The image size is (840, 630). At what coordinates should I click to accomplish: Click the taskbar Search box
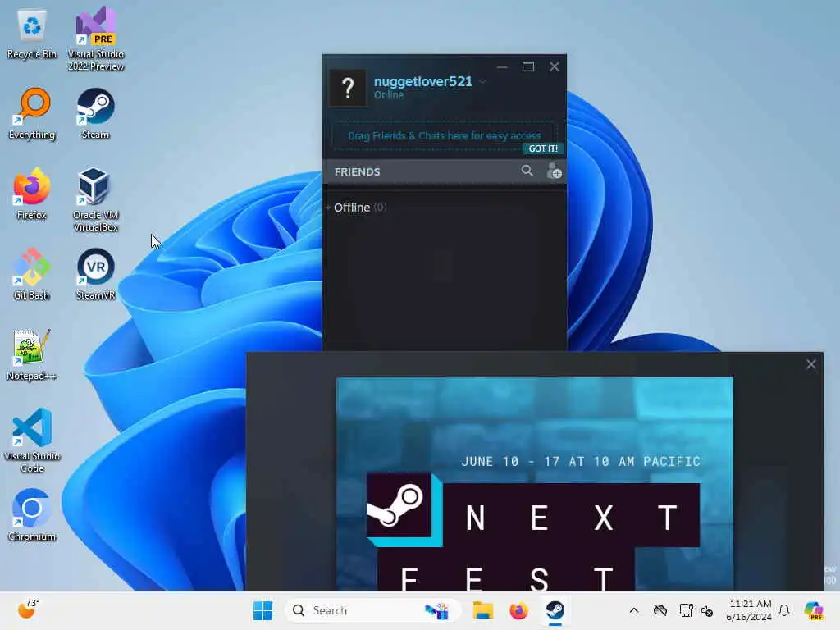373,610
